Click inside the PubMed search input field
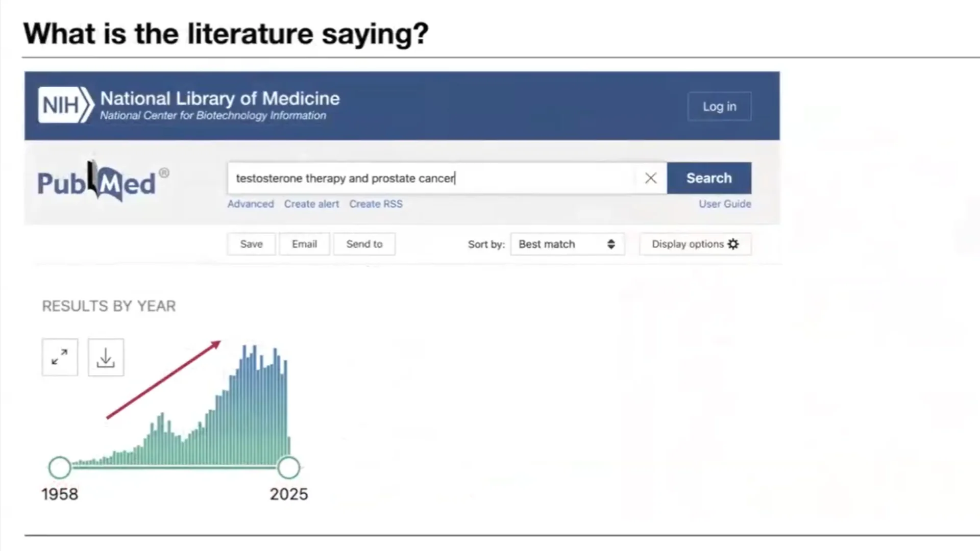Image resolution: width=980 pixels, height=551 pixels. click(431, 178)
